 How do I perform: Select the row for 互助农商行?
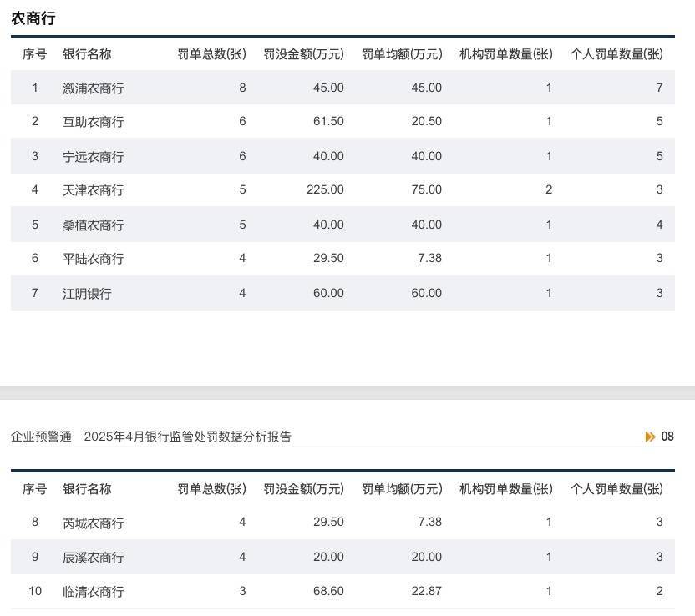pos(86,121)
